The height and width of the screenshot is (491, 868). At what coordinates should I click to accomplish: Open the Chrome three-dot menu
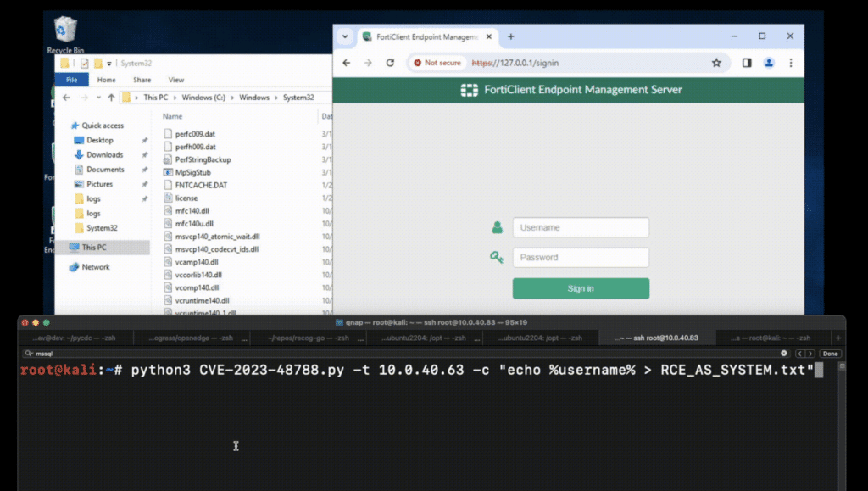pos(791,63)
